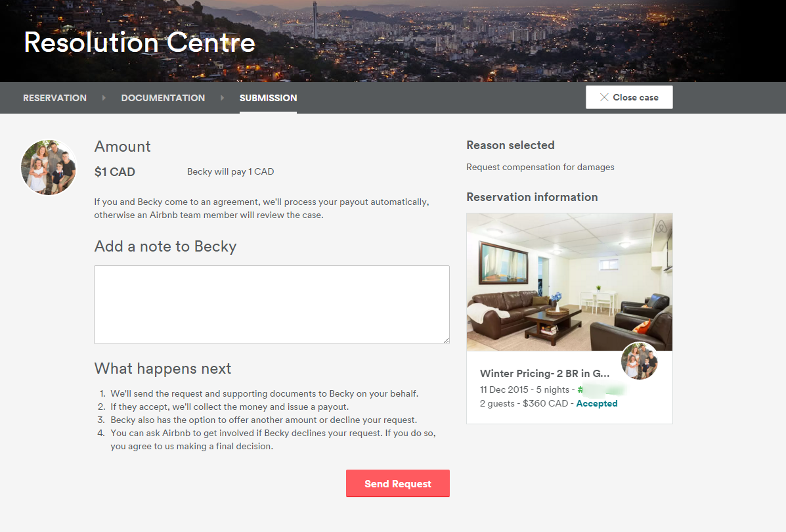This screenshot has width=786, height=532.
Task: Click the Resolution Centre page heading
Action: coord(139,43)
